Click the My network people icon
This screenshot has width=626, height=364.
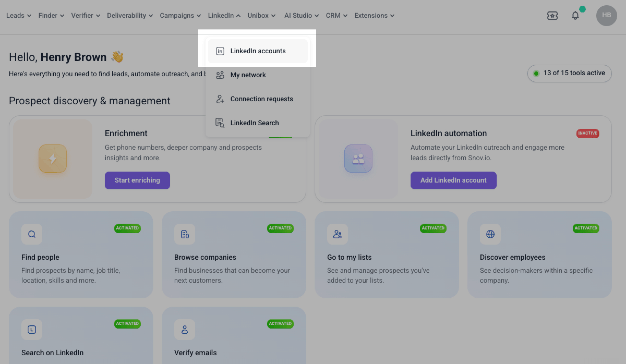coord(220,75)
